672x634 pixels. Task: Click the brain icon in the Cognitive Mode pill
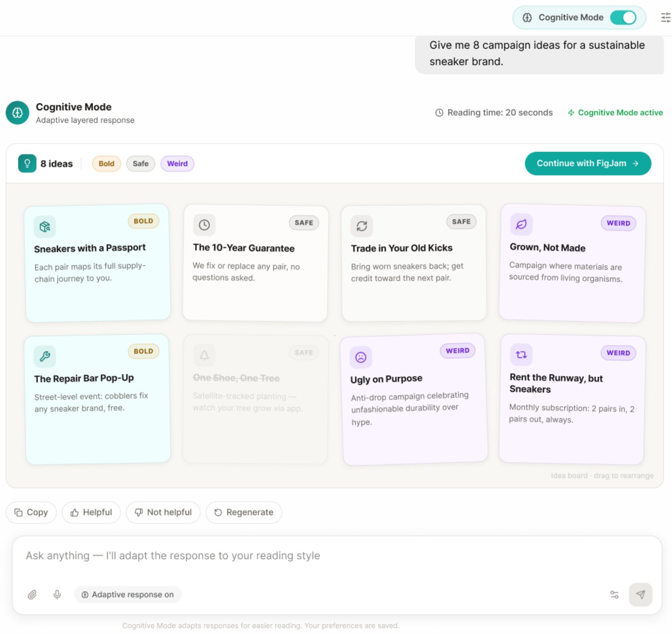point(527,18)
